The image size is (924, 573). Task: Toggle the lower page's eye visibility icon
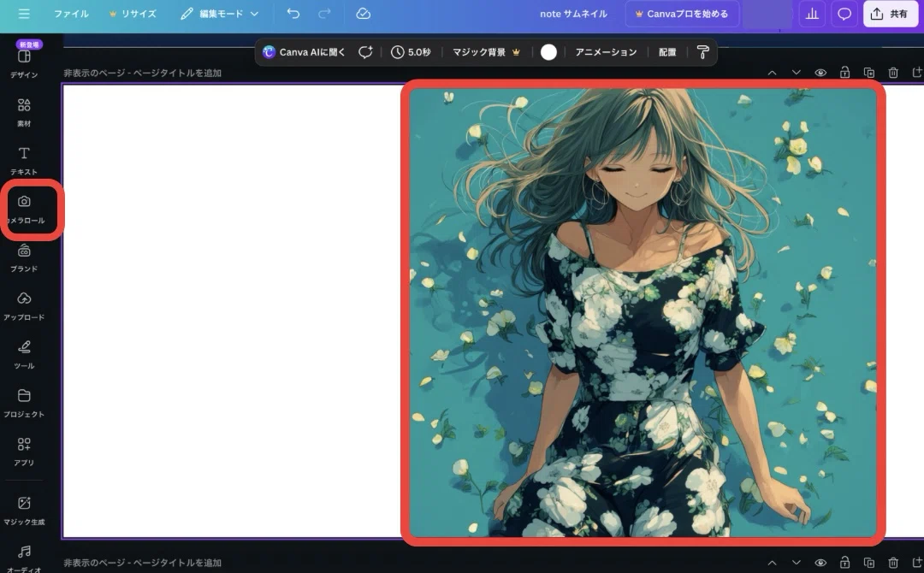(820, 563)
